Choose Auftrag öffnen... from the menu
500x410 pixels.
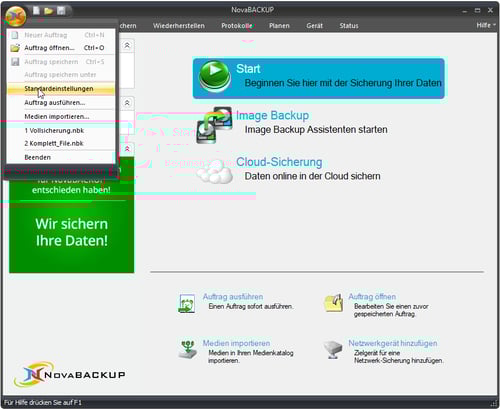61,48
